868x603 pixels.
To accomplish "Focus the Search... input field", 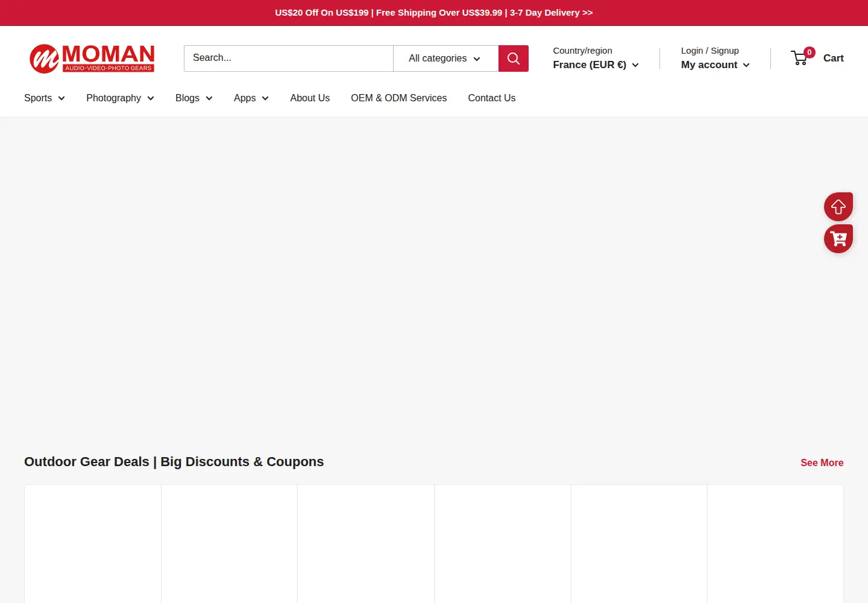I will click(x=289, y=58).
